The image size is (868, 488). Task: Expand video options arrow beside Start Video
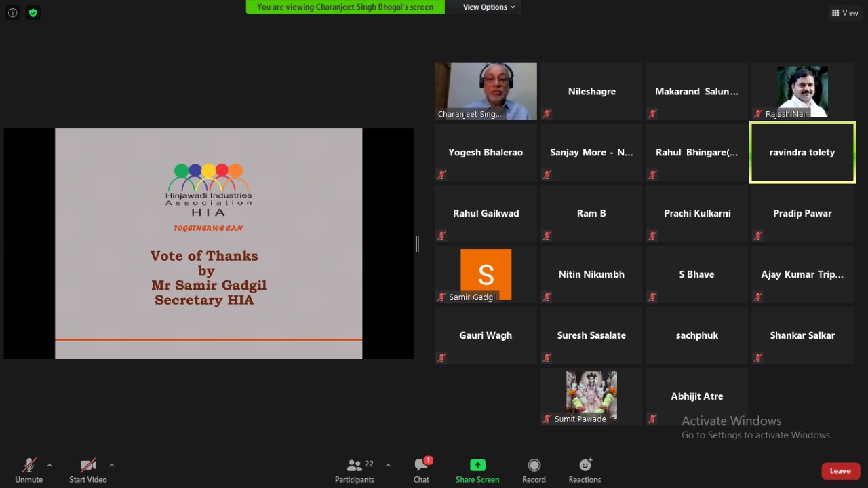tap(112, 465)
